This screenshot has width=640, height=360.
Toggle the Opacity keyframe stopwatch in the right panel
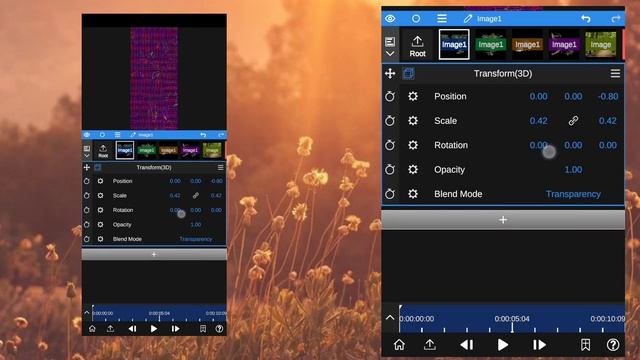click(390, 169)
